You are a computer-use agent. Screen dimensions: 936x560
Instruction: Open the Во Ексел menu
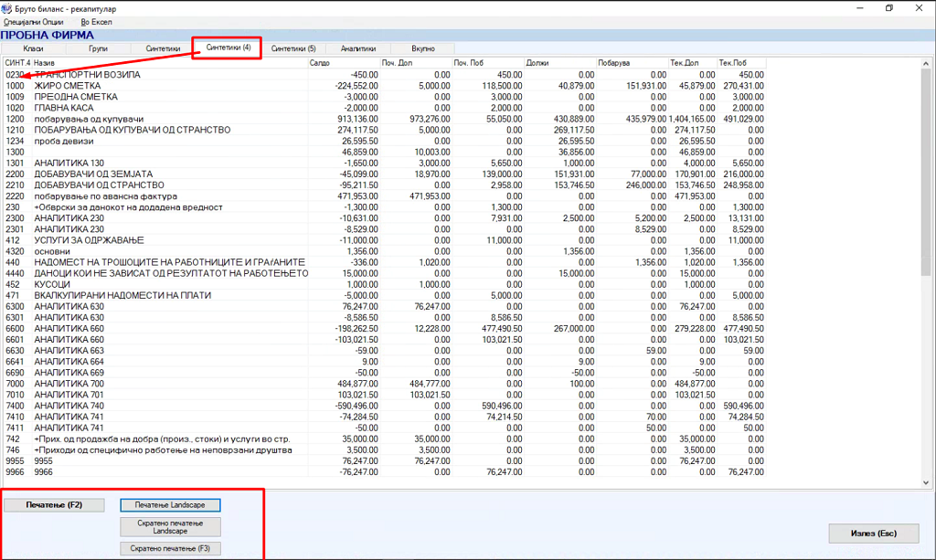tap(98, 20)
